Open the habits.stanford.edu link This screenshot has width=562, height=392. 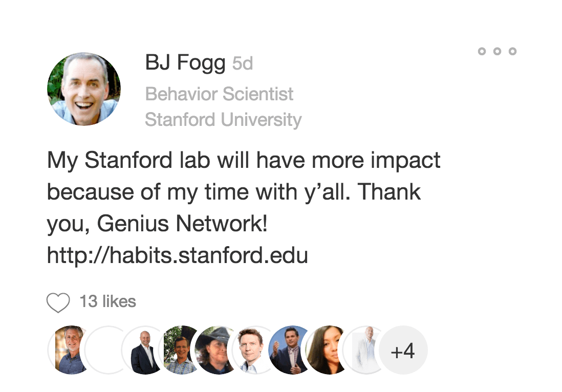click(177, 255)
